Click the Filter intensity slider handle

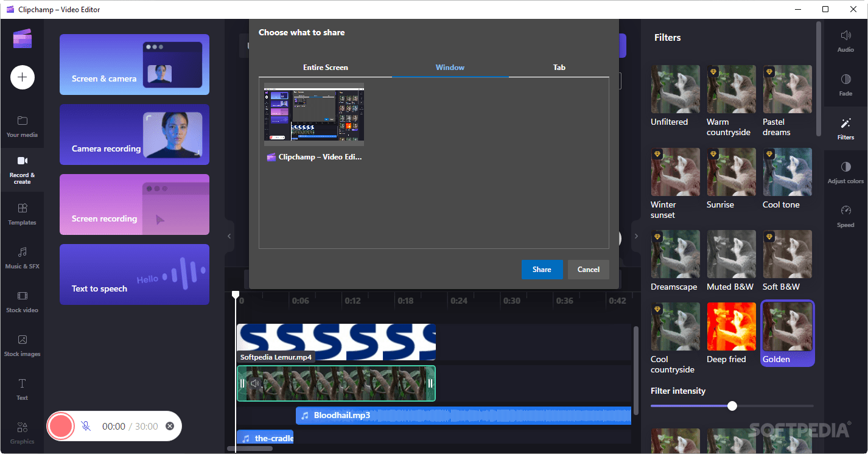pos(732,406)
